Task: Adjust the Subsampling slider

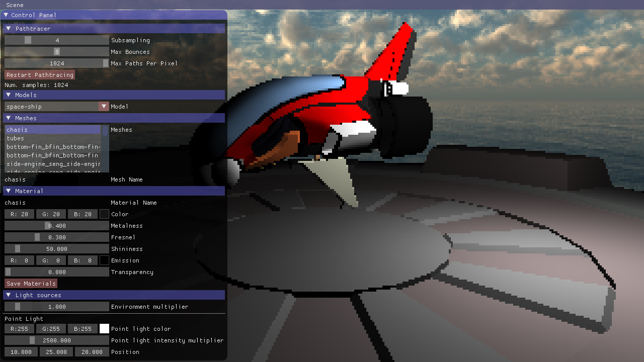Action: (x=57, y=40)
